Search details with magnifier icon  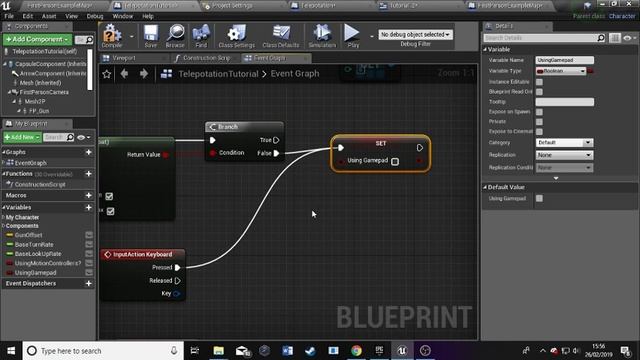click(601, 38)
